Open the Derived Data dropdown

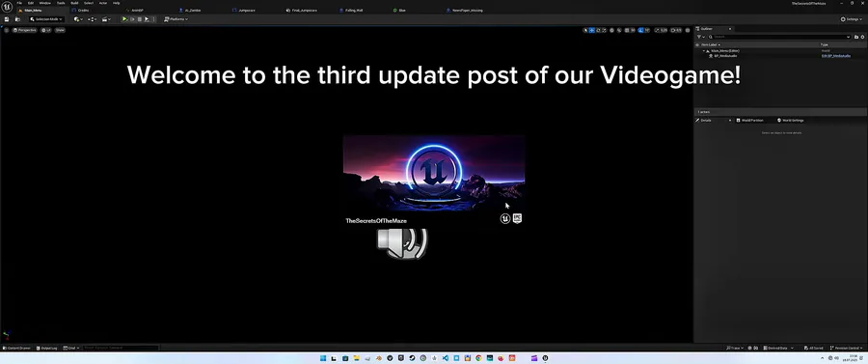(x=779, y=348)
